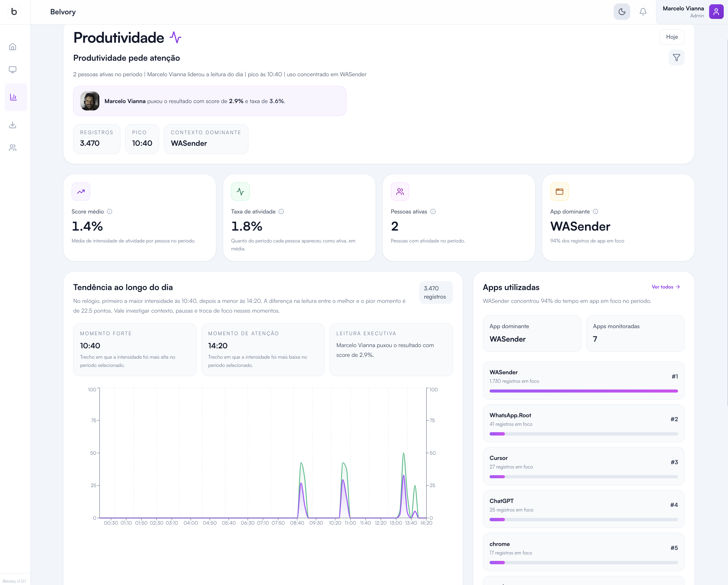Click the 'Apps utilizadas' heading
Image resolution: width=728 pixels, height=585 pixels.
coord(511,287)
